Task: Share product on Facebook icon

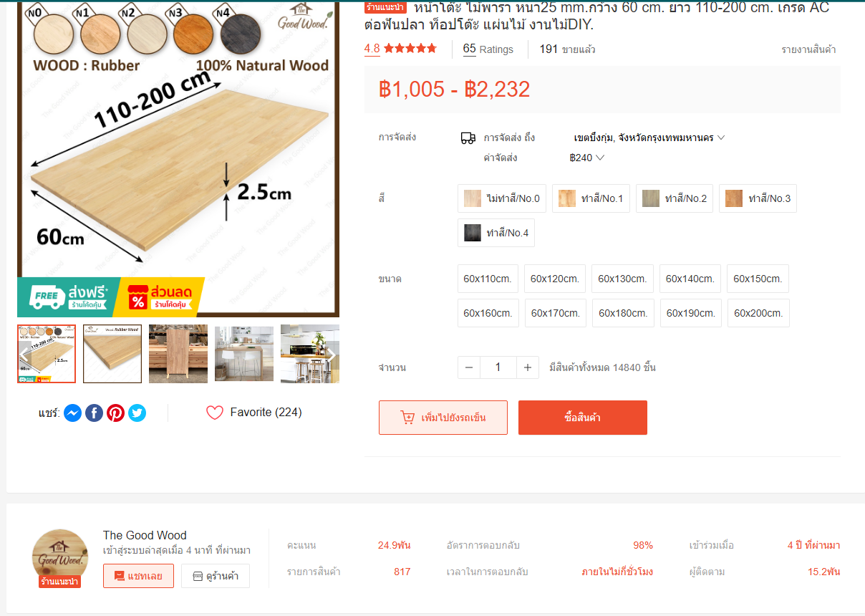Action: click(x=94, y=413)
